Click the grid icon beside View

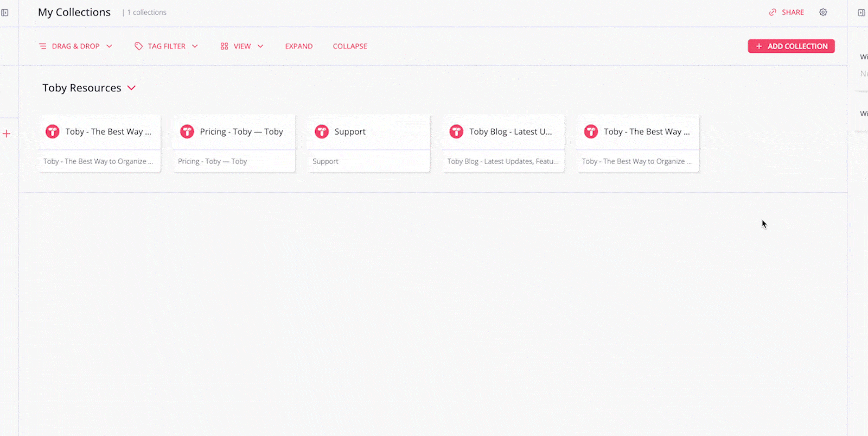coord(224,46)
